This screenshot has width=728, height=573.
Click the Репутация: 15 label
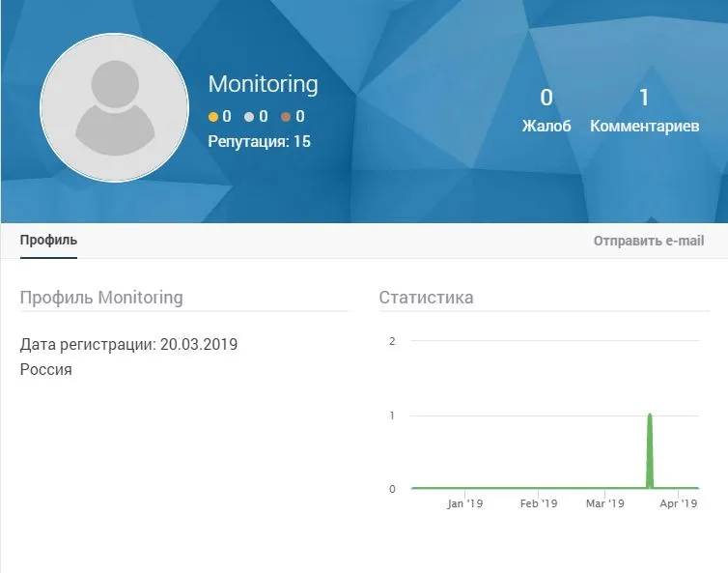pos(259,141)
